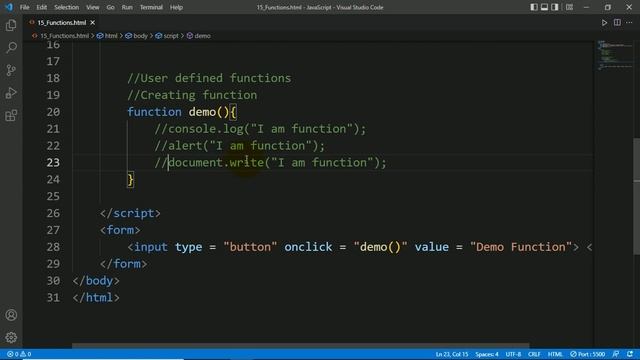Open the Run menu
Screen dimensions: 640x360
click(127, 7)
